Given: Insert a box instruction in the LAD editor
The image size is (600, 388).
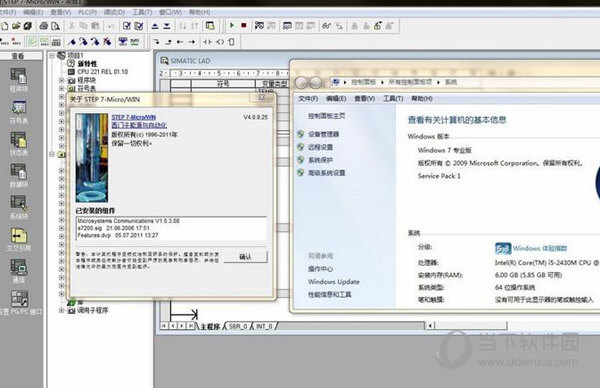Looking at the screenshot, I should point(232,42).
